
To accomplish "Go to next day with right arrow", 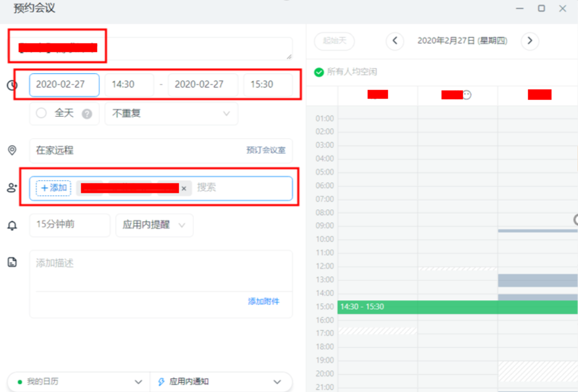I will coord(530,40).
